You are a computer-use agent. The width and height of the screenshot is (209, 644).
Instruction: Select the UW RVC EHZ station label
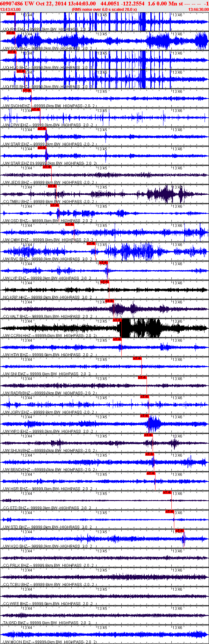(x=15, y=259)
